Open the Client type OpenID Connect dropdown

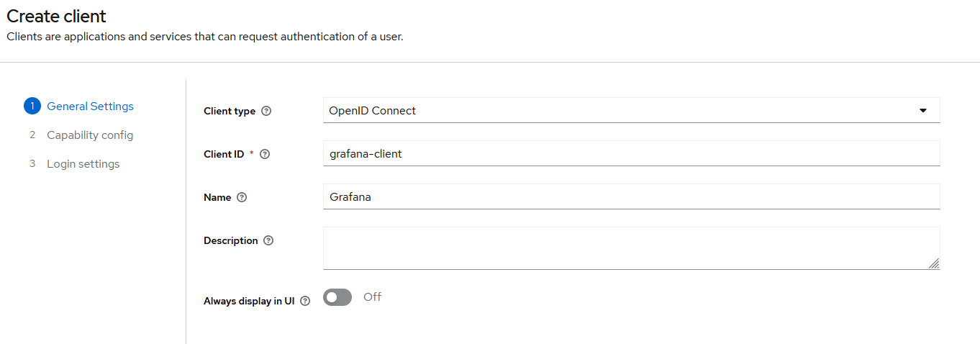(619, 111)
